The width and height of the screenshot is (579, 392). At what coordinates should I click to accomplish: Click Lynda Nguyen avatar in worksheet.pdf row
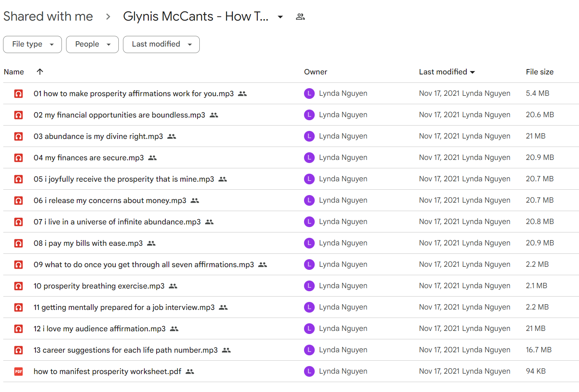click(309, 371)
